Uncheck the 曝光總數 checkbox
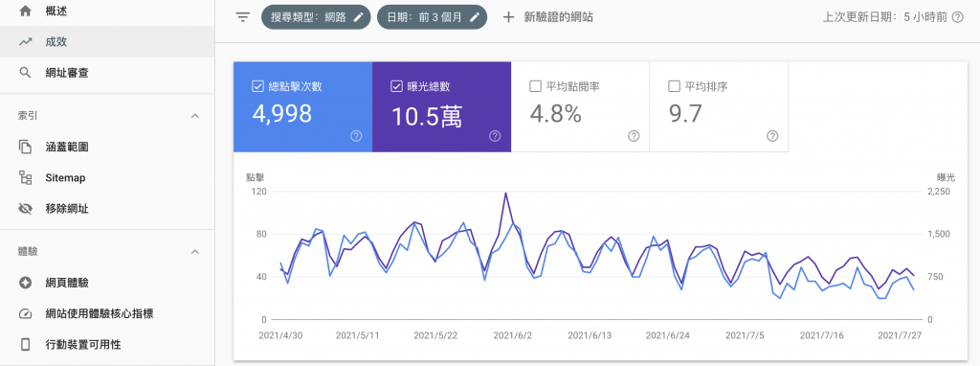This screenshot has height=366, width=980. coord(395,86)
